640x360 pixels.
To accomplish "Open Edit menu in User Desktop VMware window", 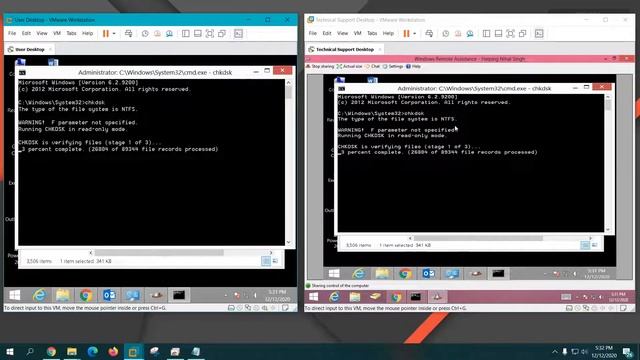I will pos(26,33).
